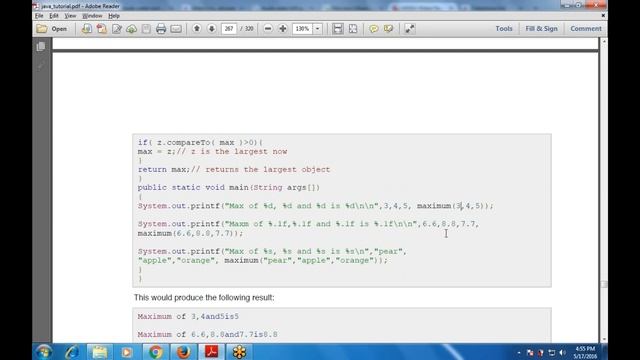Click the Save file disk icon
Screen dimensions: 640x360
pos(146,29)
